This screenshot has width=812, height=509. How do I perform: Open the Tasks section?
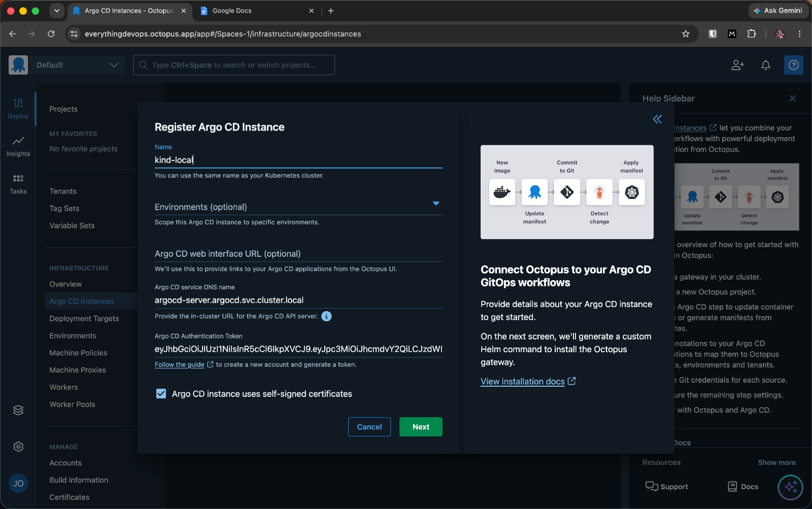point(18,184)
